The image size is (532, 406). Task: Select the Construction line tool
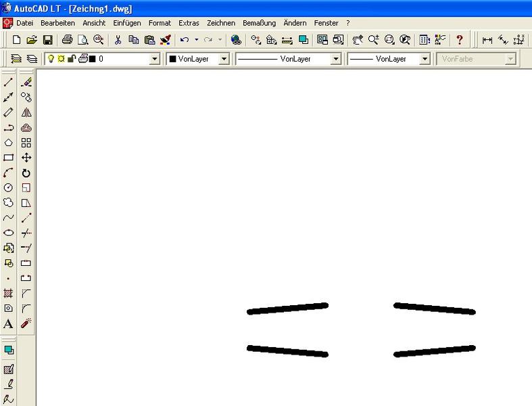[x=8, y=97]
